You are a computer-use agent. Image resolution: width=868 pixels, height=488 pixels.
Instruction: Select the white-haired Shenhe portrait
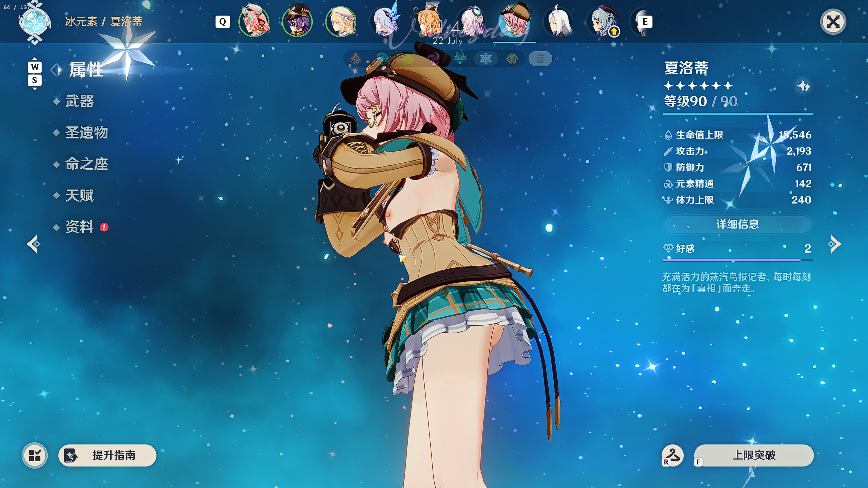(558, 22)
